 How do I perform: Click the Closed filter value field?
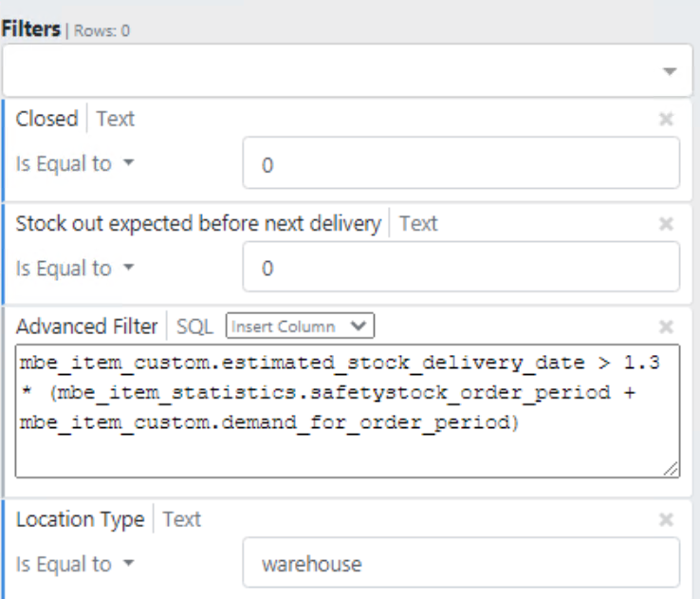461,164
